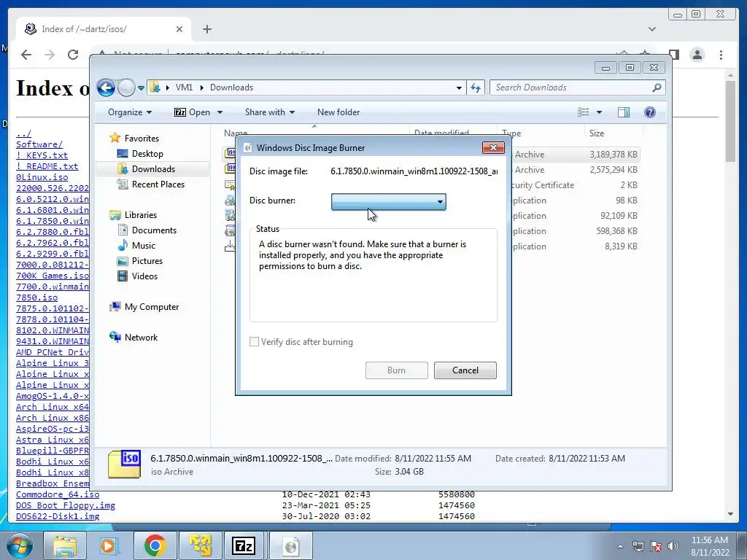Select the file sized 2,575,294 KB

431,169
